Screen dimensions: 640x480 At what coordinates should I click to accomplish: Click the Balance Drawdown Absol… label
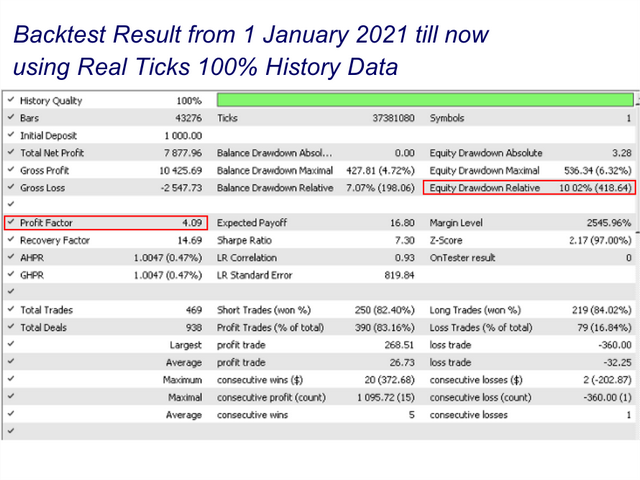(274, 153)
